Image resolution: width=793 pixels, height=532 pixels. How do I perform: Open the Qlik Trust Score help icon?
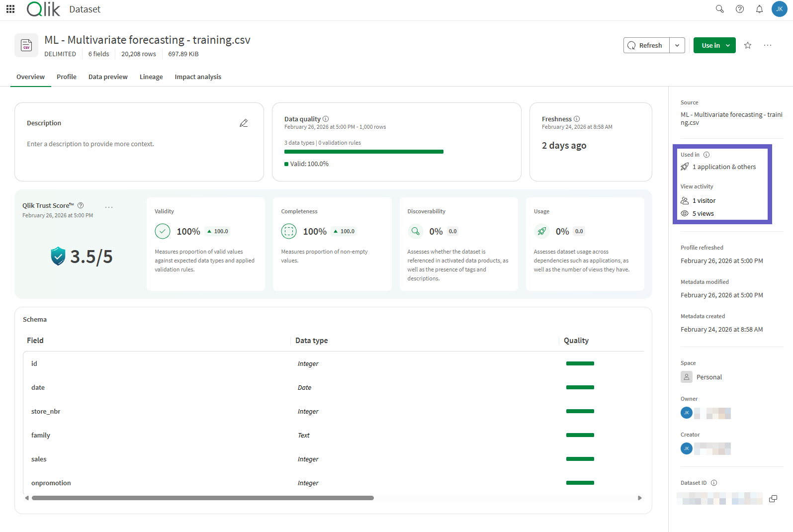(x=81, y=205)
